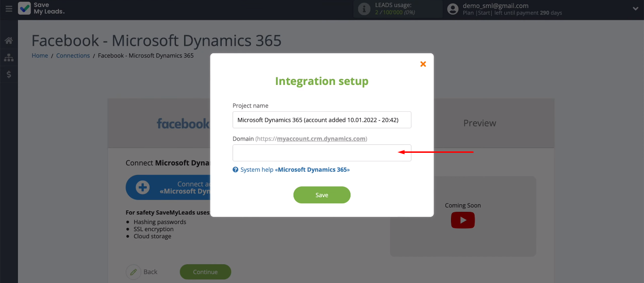Click the Home breadcrumb link

(x=40, y=56)
